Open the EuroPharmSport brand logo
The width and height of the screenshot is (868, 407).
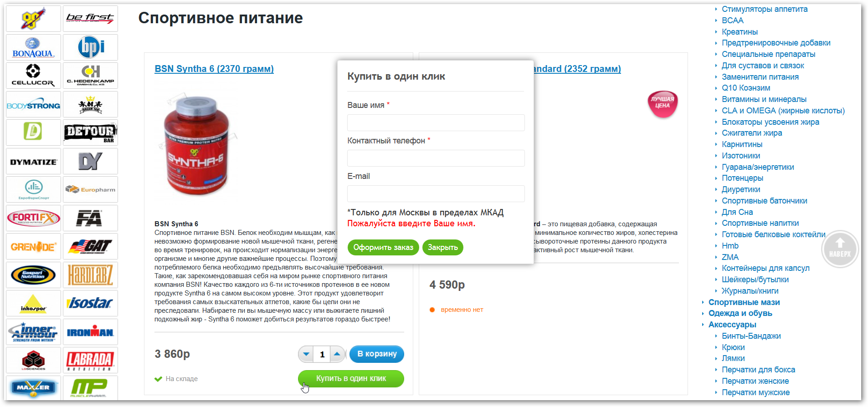[33, 189]
